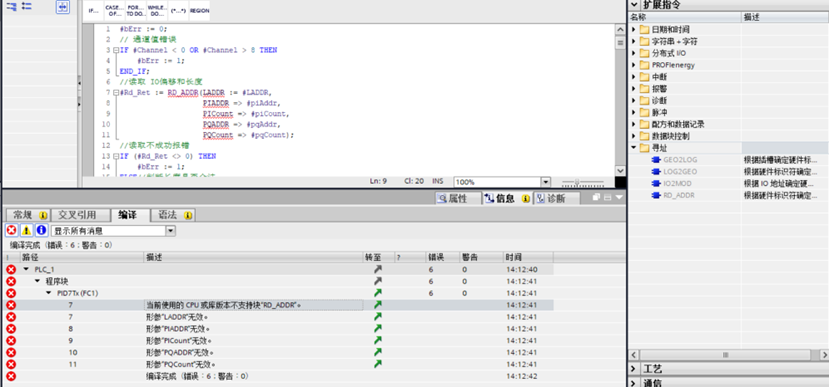Click the editor vertical scrollbar down arrow

coord(620,171)
